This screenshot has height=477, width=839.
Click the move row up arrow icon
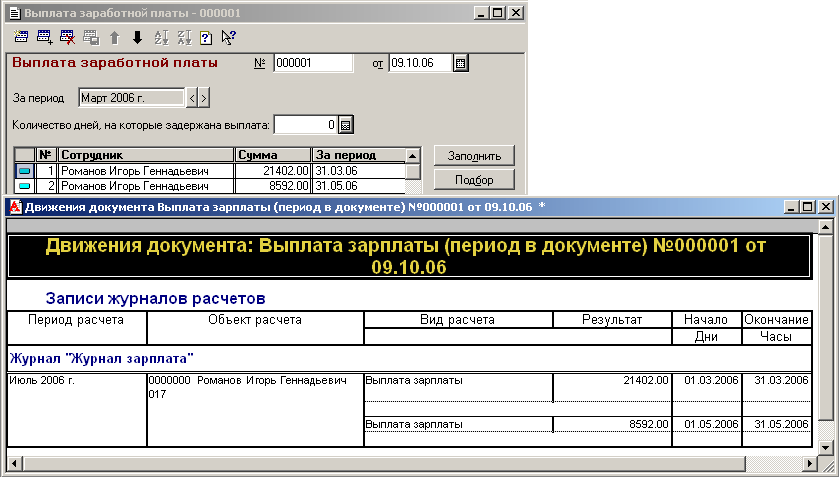pos(115,37)
